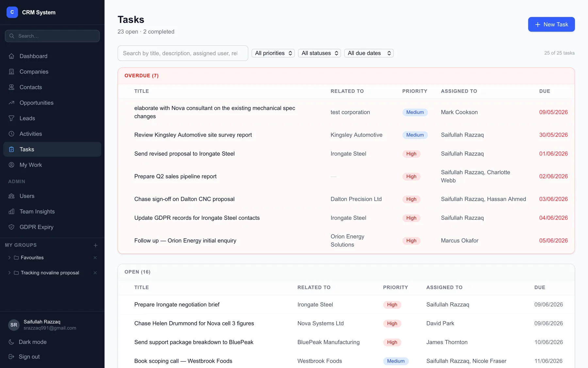Click the Team Insights chart icon
This screenshot has height=368, width=588.
pos(11,212)
